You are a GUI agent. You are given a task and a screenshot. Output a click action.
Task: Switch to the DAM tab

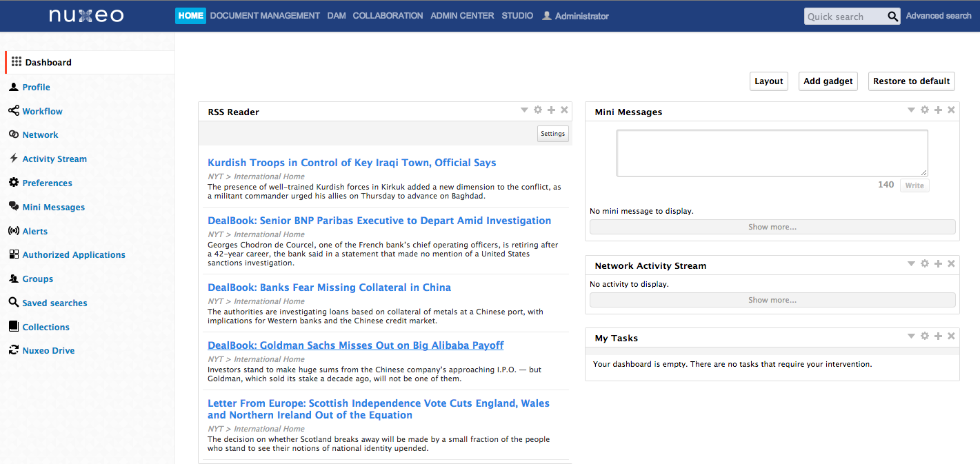click(337, 16)
